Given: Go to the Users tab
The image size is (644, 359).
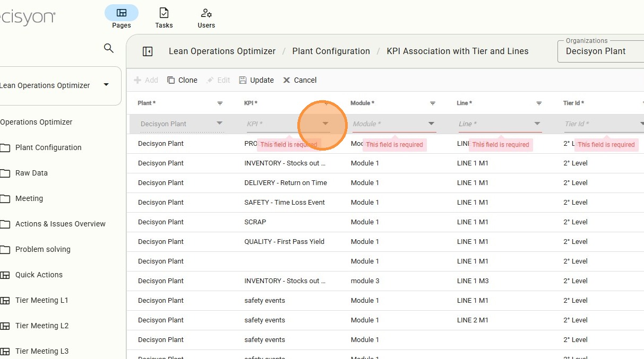Looking at the screenshot, I should coord(207,17).
